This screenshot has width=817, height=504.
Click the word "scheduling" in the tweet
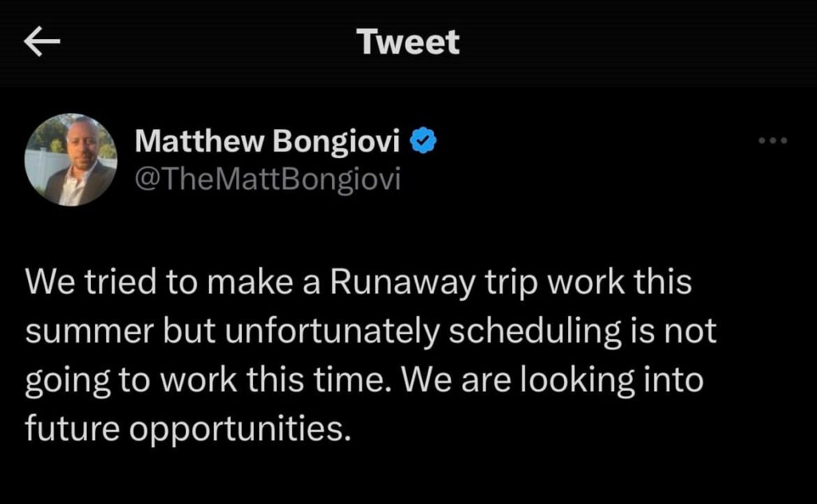(x=535, y=331)
